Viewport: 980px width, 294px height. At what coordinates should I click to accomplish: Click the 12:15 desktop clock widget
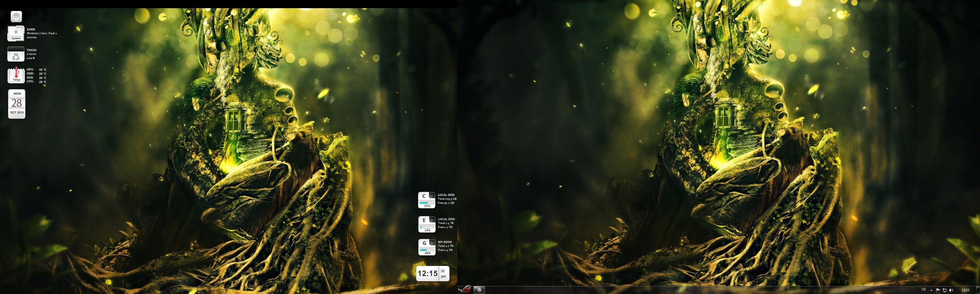433,273
